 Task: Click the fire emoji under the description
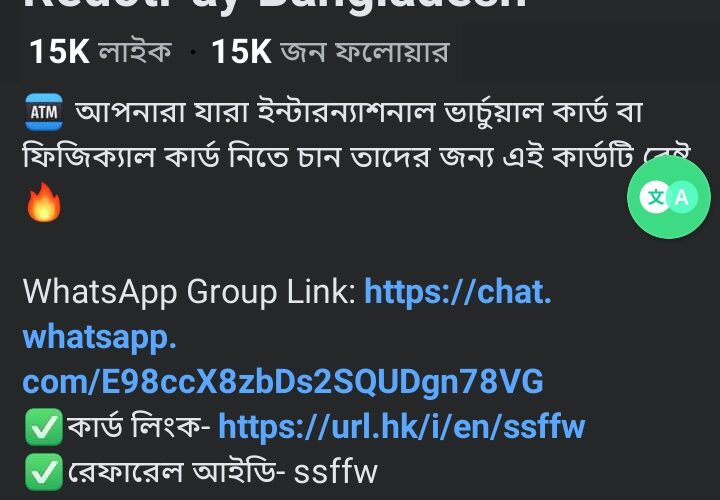click(44, 202)
